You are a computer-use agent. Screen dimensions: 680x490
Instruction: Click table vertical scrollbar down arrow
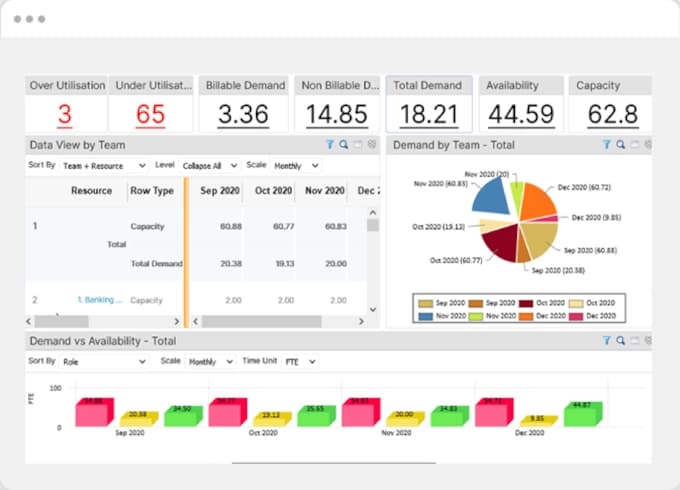tap(373, 309)
